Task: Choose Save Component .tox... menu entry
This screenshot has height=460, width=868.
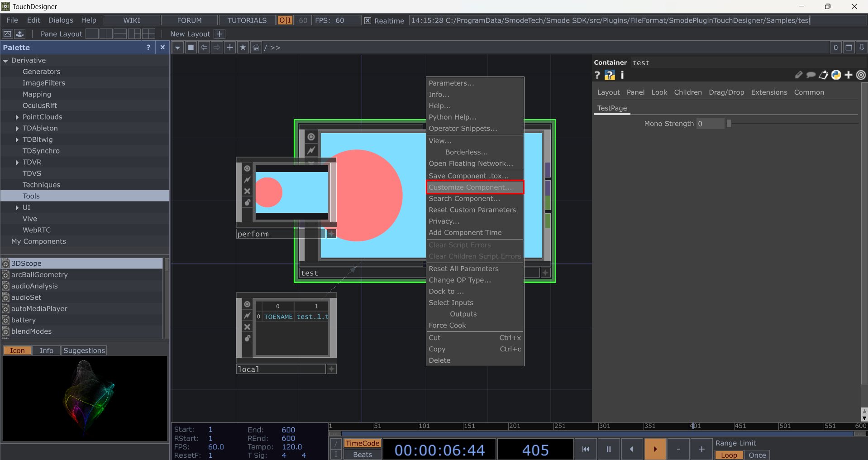Action: 475,176
